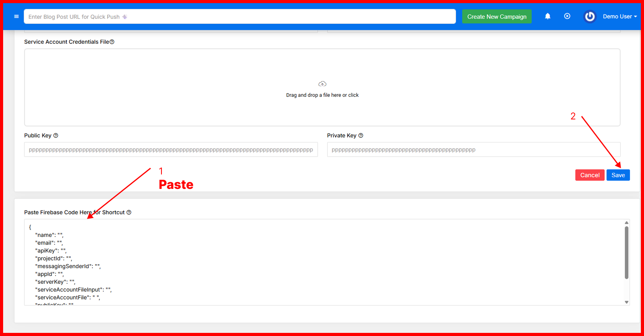Image resolution: width=644 pixels, height=336 pixels.
Task: Focus the Private Key input field
Action: [474, 149]
